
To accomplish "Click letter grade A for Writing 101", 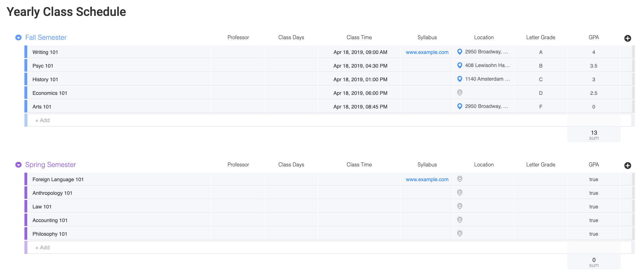I will tap(541, 52).
